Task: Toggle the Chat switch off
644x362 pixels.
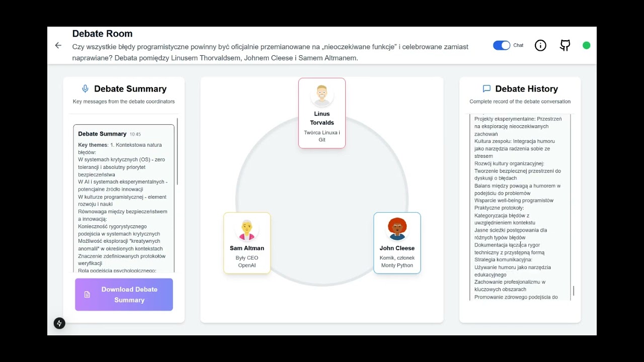Action: coord(502,45)
